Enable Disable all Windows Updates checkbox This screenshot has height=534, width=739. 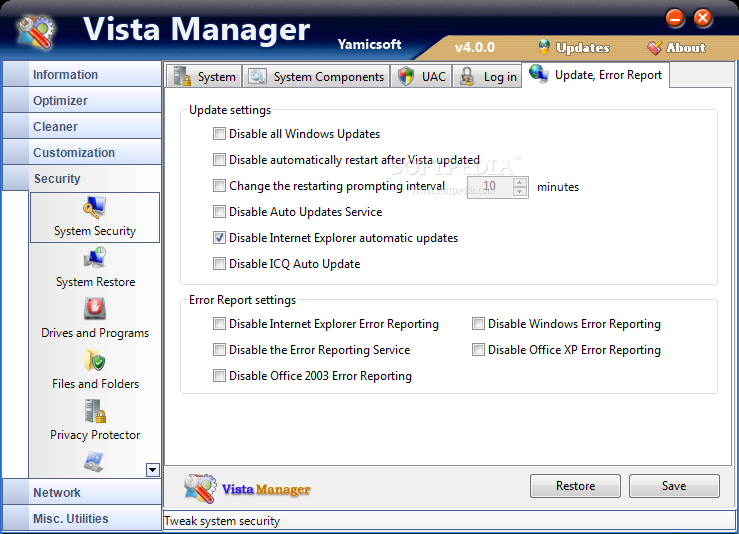coord(219,134)
